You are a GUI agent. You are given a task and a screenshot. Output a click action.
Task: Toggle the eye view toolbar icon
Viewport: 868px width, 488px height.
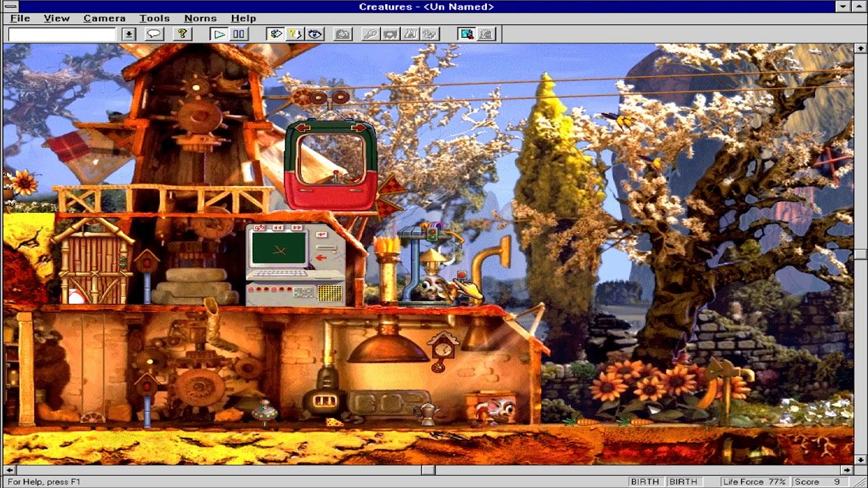[315, 34]
